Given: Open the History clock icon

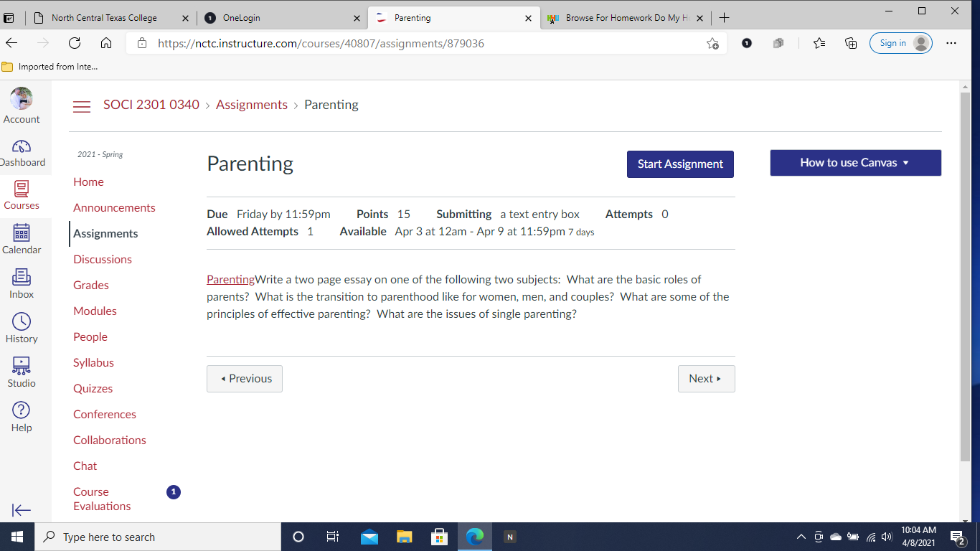Looking at the screenshot, I should 22,322.
